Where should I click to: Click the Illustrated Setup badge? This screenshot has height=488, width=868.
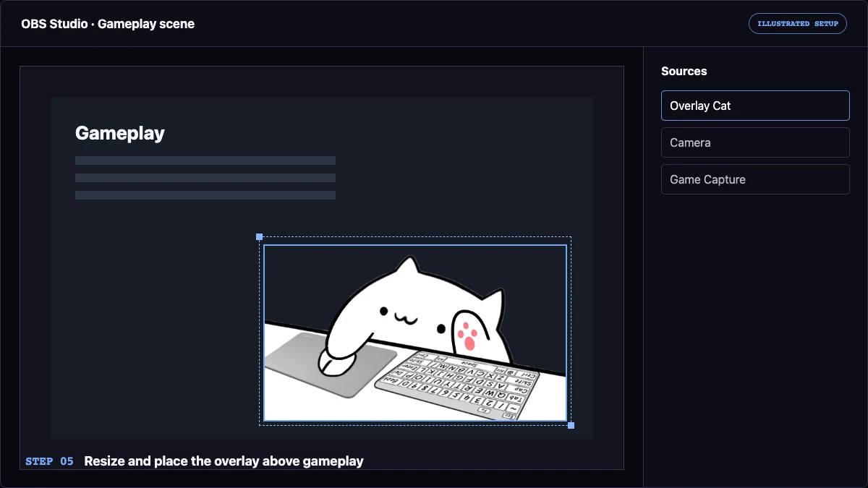[798, 24]
